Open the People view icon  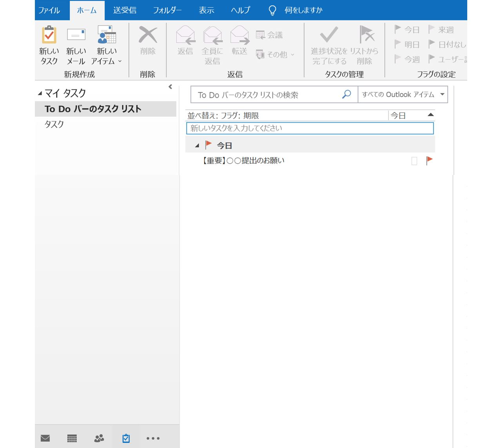coord(99,438)
